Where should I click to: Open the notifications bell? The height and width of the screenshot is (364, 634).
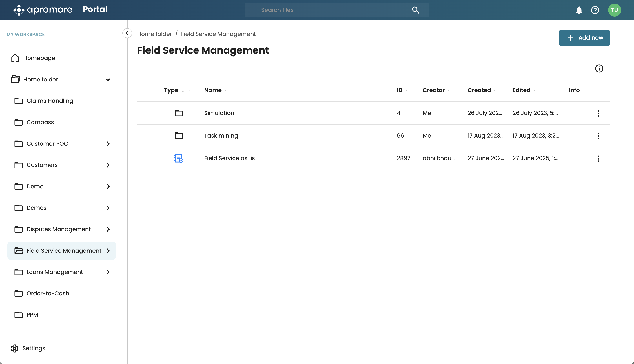tap(579, 10)
